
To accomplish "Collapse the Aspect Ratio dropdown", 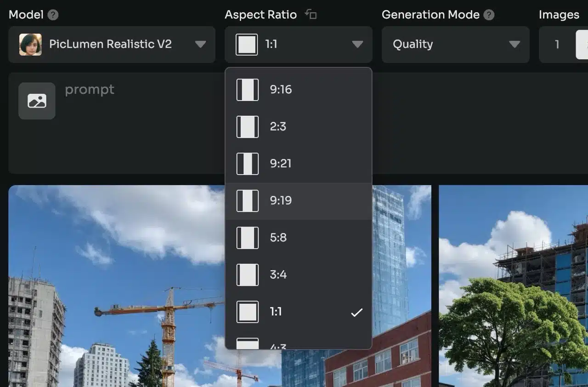I will pos(357,45).
